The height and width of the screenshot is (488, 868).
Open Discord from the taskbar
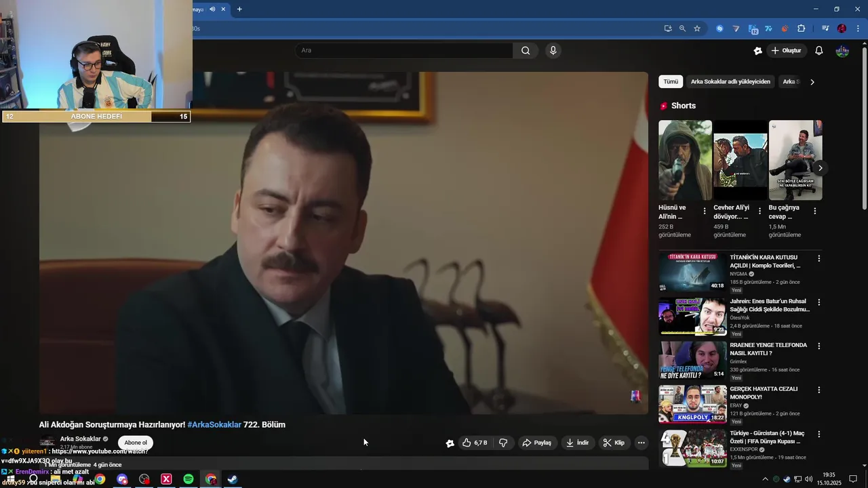coord(122,479)
